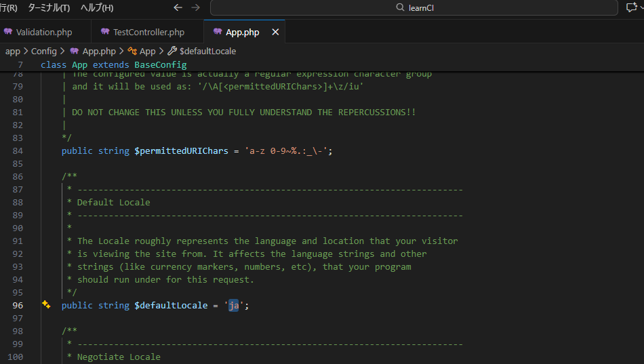Open the App.php breadcrumb file picker

[x=99, y=51]
